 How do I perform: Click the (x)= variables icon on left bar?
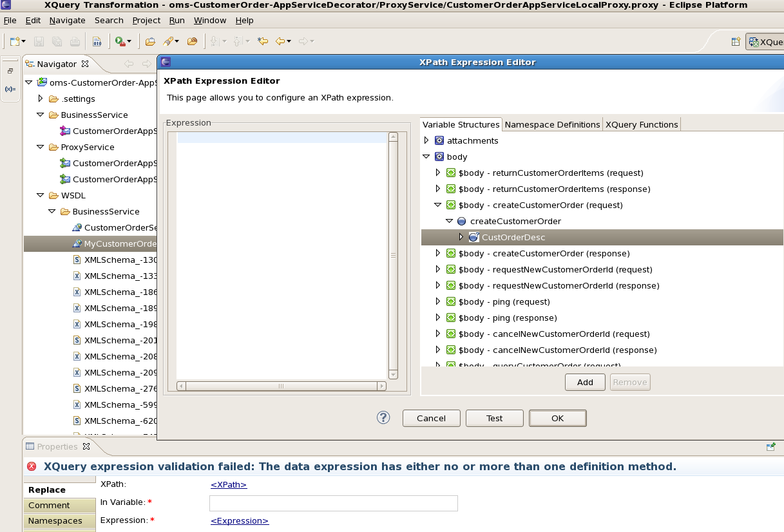10,89
